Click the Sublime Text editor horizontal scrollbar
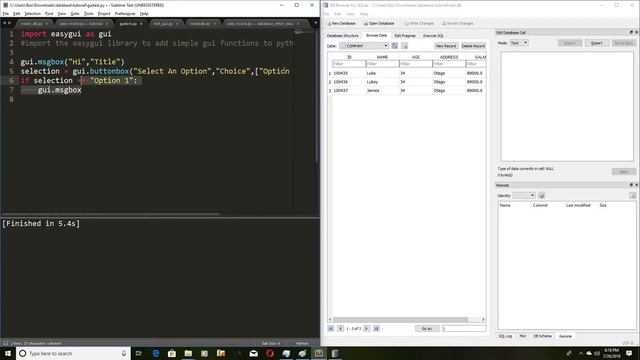This screenshot has height=360, width=640. point(110,214)
